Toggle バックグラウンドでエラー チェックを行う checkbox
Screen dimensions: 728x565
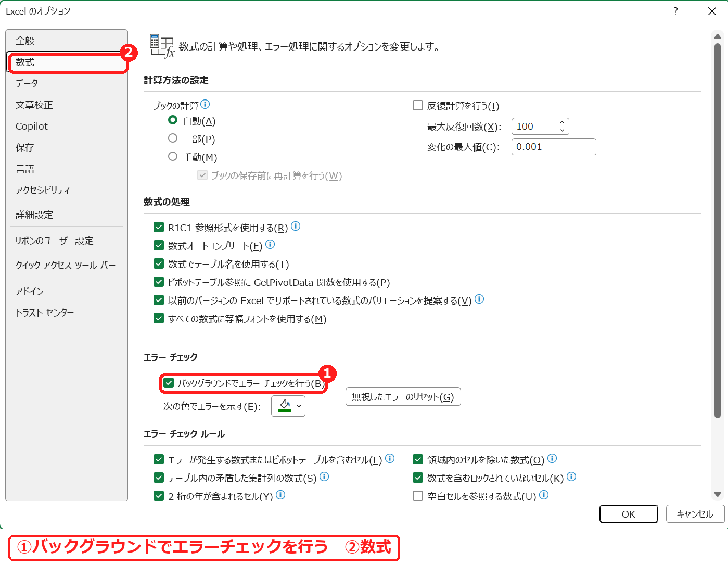coord(169,383)
